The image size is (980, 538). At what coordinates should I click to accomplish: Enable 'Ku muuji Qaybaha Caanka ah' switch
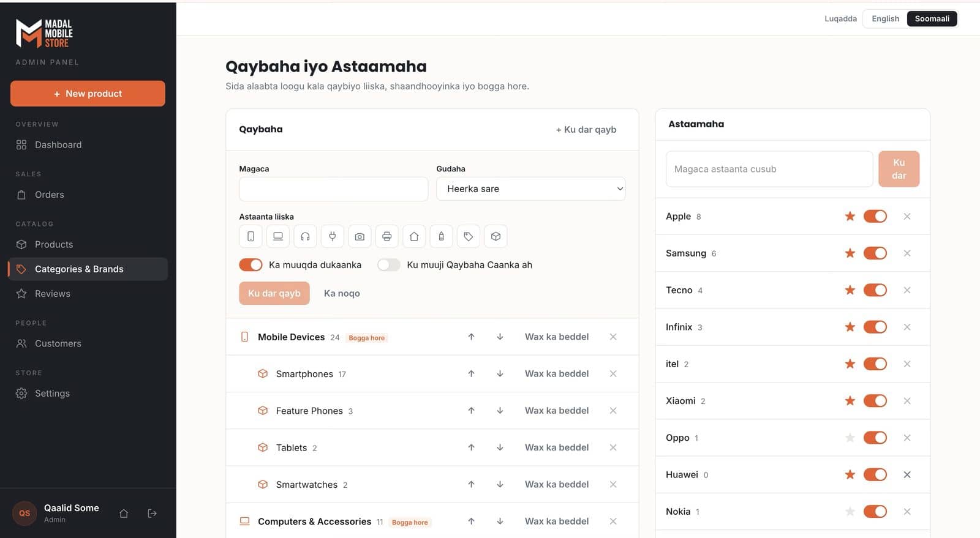click(x=389, y=264)
